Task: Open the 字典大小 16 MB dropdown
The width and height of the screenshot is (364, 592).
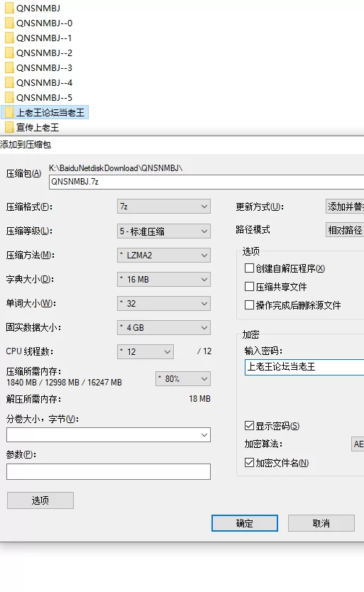Action: [164, 280]
